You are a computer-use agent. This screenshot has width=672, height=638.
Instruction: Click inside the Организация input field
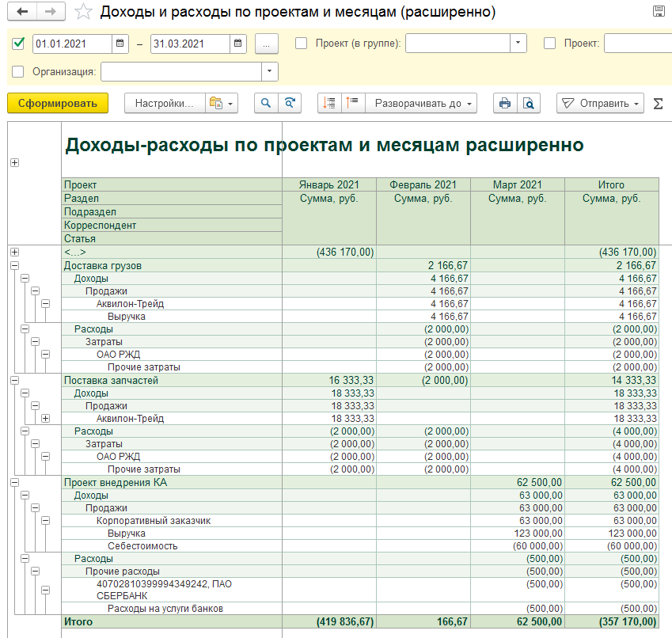pyautogui.click(x=181, y=71)
